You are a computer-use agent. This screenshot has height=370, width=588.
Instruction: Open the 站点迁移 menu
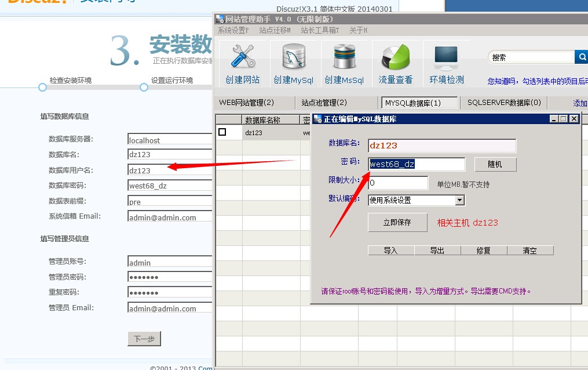pos(275,30)
